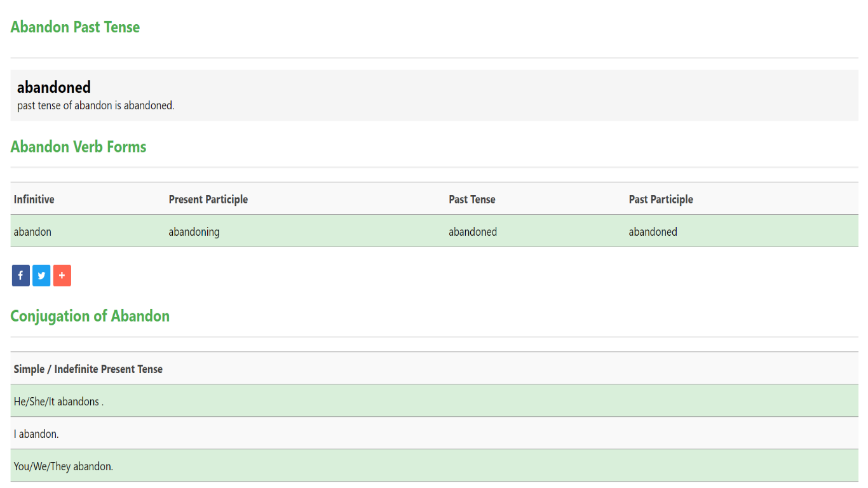Select the 'You/We/They abandon.' row
Screen dimensions: 868x488
[63, 466]
